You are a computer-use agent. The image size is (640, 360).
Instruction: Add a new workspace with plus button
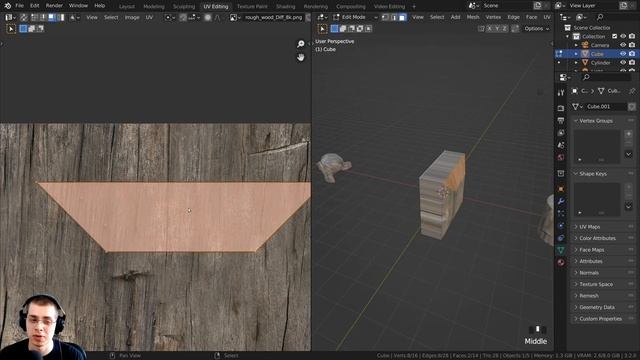pyautogui.click(x=414, y=7)
